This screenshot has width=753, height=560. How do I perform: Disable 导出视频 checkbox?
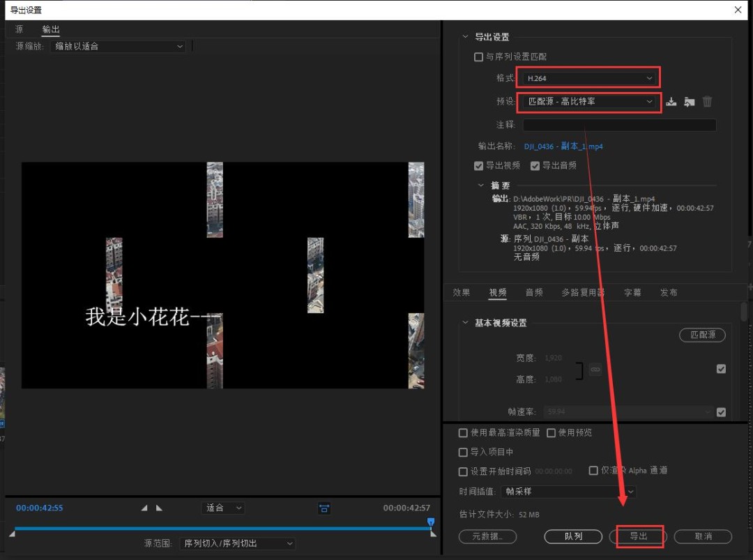point(478,165)
